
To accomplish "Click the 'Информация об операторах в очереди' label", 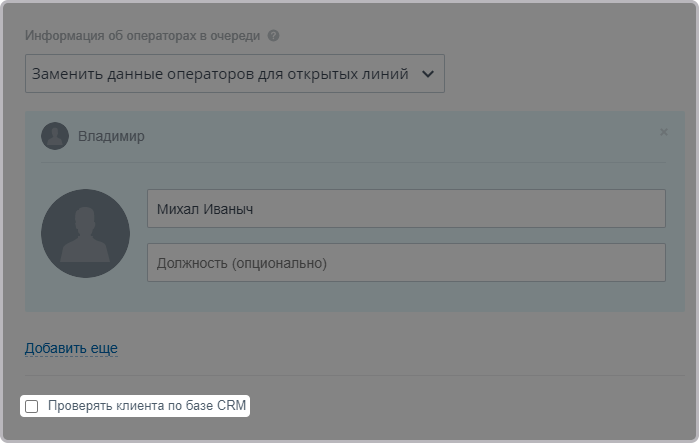I will click(142, 36).
